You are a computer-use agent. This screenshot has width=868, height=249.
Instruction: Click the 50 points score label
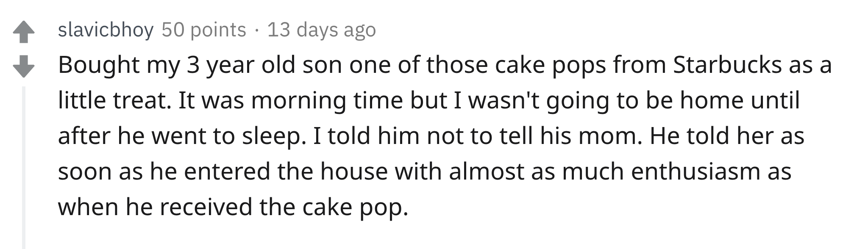click(204, 30)
